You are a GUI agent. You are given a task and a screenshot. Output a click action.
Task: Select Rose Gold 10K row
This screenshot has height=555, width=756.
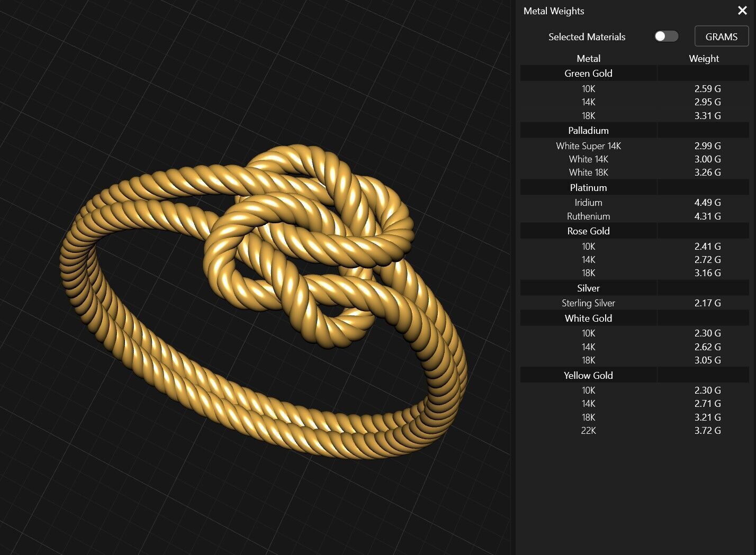click(x=634, y=246)
